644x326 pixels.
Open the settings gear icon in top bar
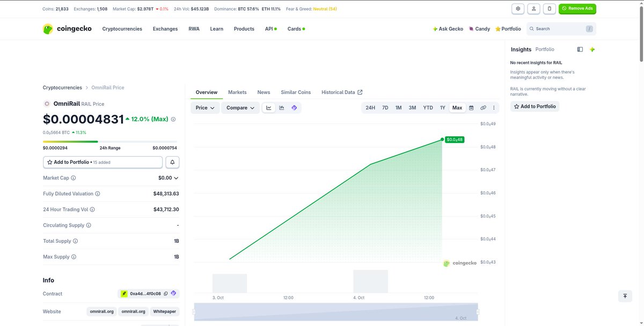[x=518, y=9]
